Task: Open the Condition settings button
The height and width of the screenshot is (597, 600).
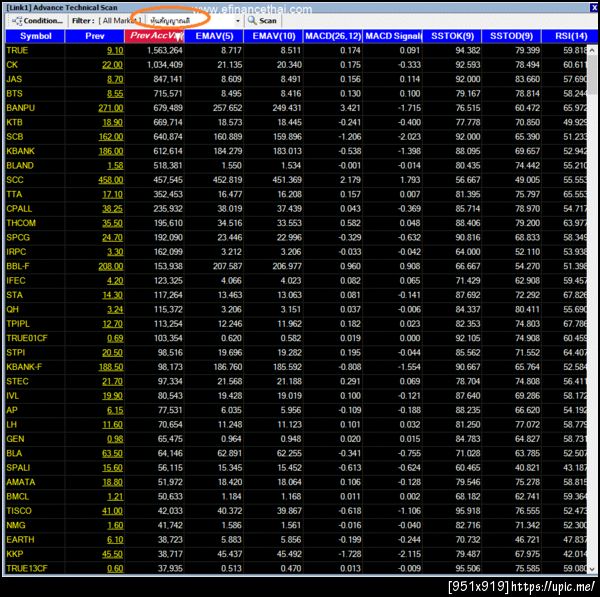Action: 37,21
